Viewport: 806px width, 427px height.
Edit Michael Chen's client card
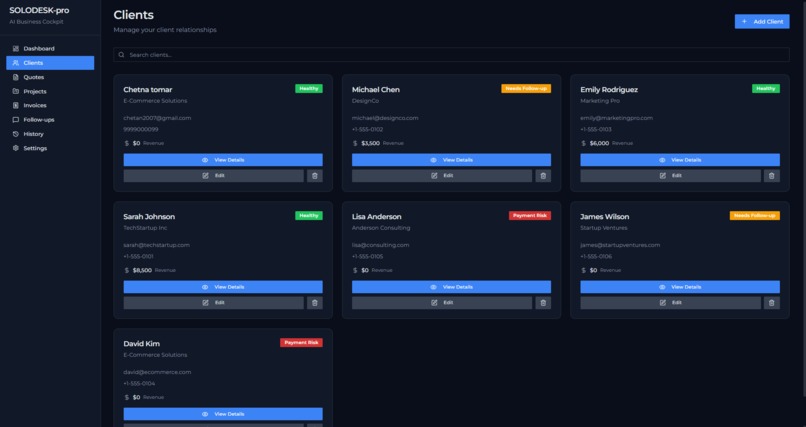[x=442, y=176]
